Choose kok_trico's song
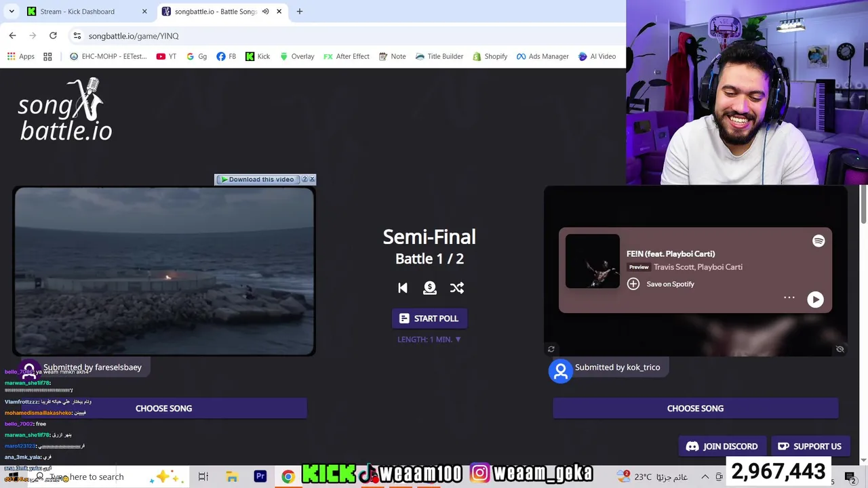 click(695, 408)
